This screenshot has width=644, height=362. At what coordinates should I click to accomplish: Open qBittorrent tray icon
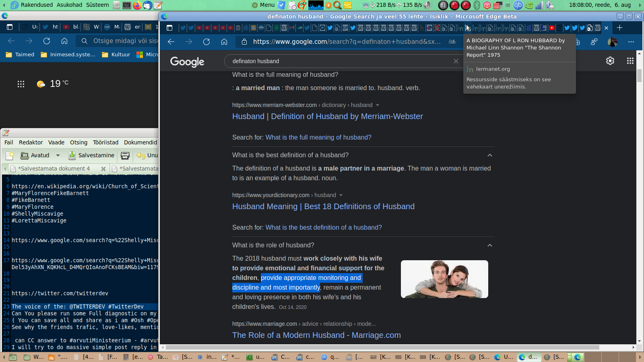pos(518,5)
